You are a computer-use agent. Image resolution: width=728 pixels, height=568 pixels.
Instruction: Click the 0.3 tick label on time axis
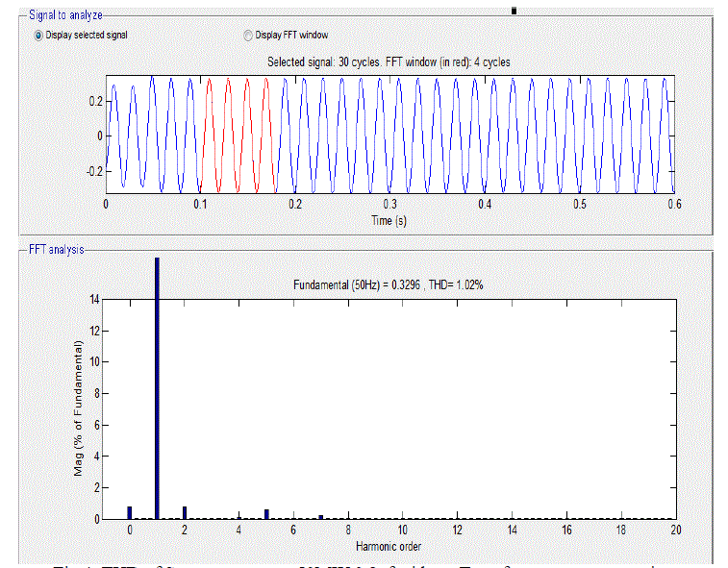[389, 205]
